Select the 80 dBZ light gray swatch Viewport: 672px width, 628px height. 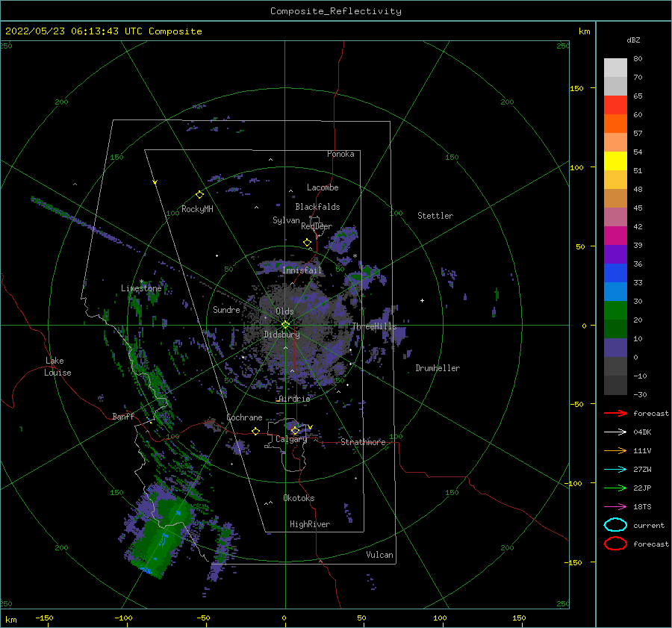click(x=615, y=67)
